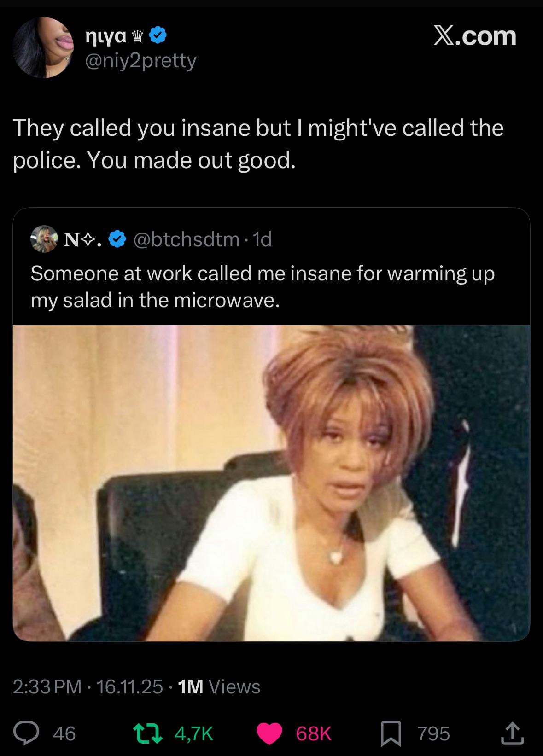Click the 2:33 PM timestamp
The width and height of the screenshot is (543, 756).
47,686
